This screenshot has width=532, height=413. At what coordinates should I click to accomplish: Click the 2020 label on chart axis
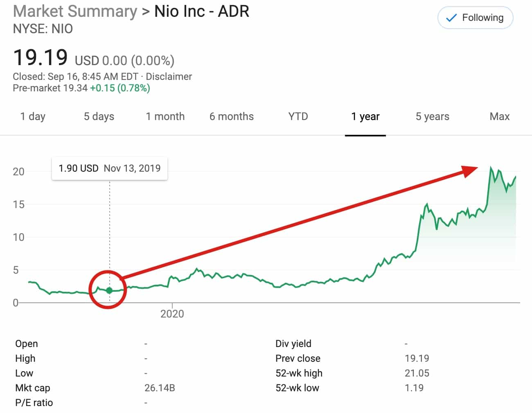coord(172,314)
